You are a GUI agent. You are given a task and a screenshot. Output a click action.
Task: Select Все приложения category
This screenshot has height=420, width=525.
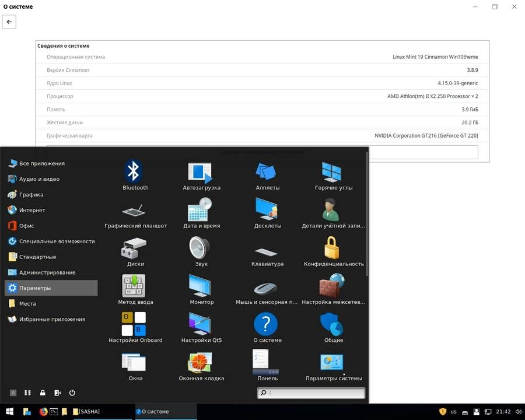[51, 163]
